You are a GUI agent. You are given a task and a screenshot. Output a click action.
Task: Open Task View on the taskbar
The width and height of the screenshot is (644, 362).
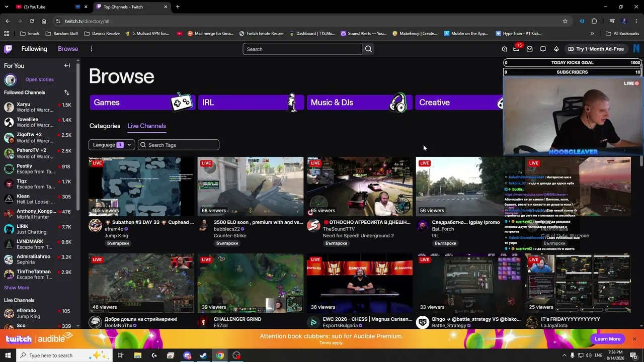click(120, 355)
